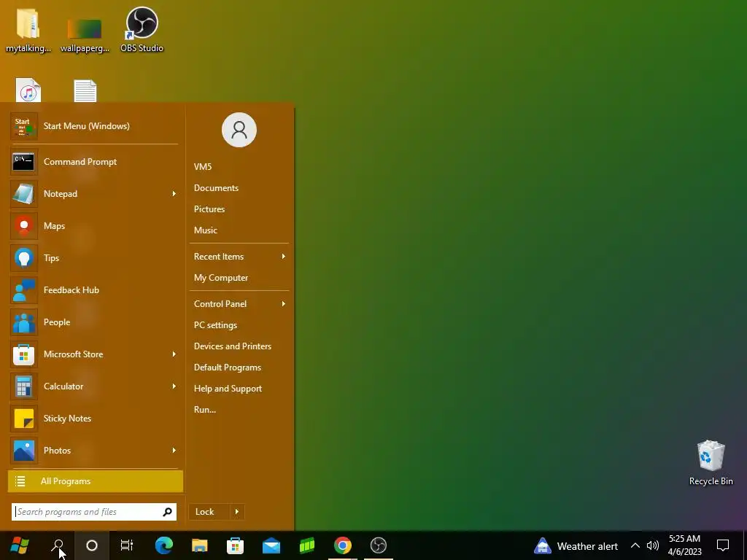Open the volume speaker icon in tray
The image size is (747, 560).
pyautogui.click(x=653, y=545)
